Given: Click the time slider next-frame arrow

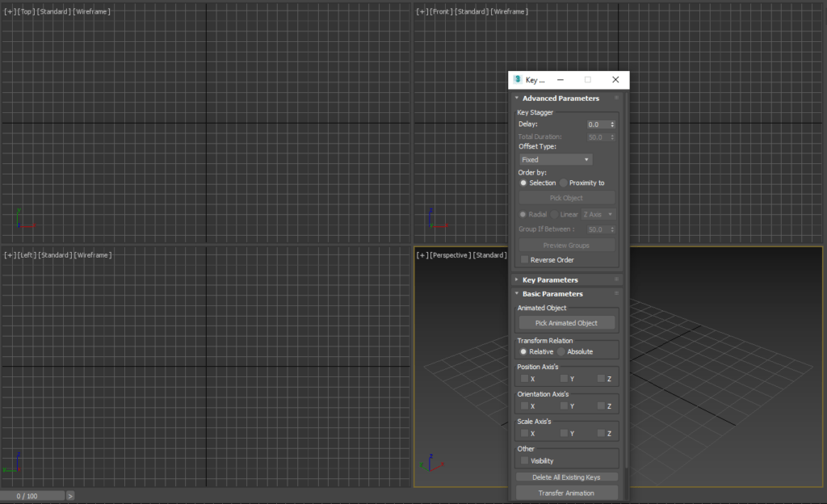Looking at the screenshot, I should coord(70,495).
